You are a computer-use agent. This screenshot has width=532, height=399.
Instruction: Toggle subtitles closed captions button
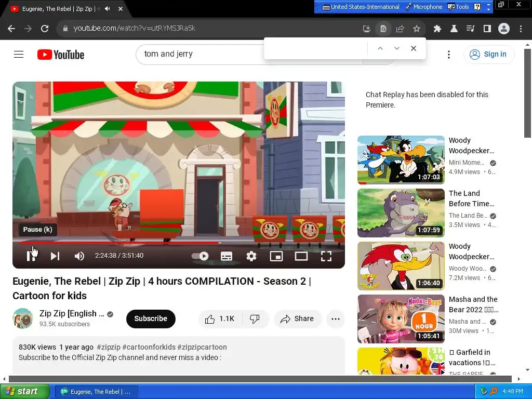coord(227,256)
